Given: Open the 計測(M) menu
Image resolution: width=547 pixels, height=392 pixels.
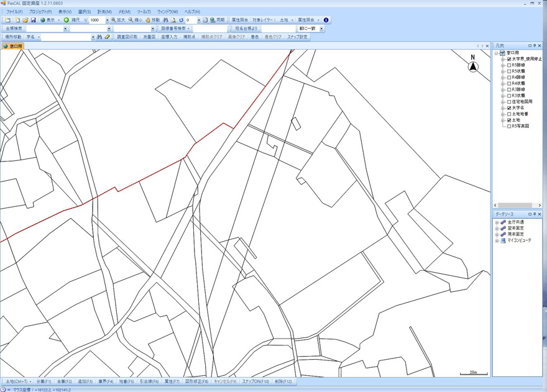Looking at the screenshot, I should [x=104, y=12].
